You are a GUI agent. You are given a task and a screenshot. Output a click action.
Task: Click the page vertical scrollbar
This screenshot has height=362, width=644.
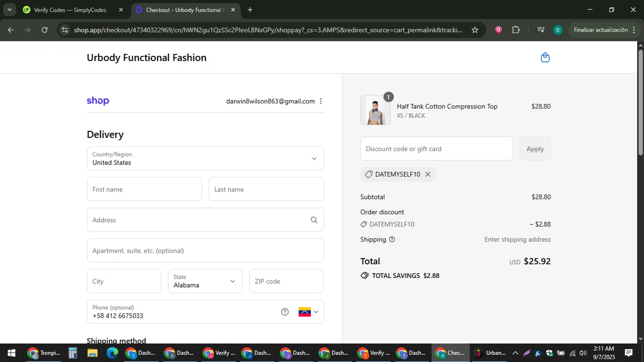(641, 103)
